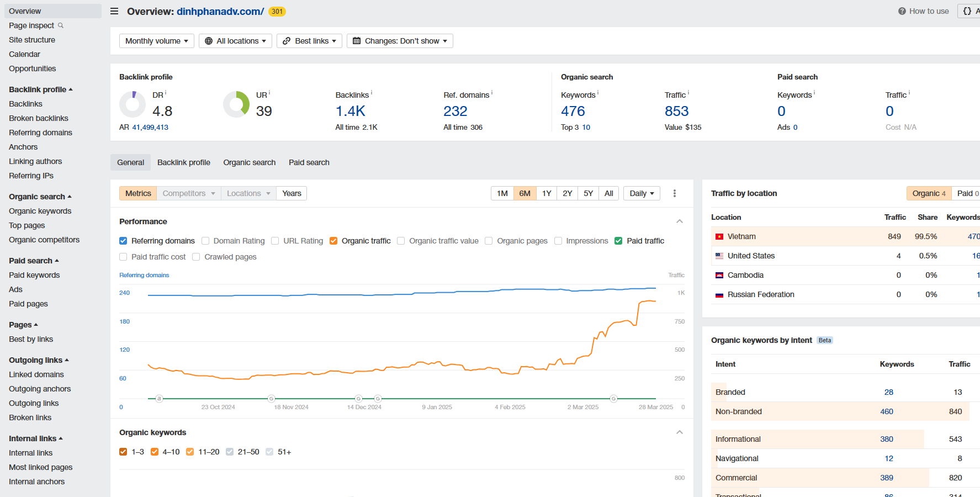Enable the Crawled pages checkbox
This screenshot has width=980, height=497.
click(x=196, y=257)
